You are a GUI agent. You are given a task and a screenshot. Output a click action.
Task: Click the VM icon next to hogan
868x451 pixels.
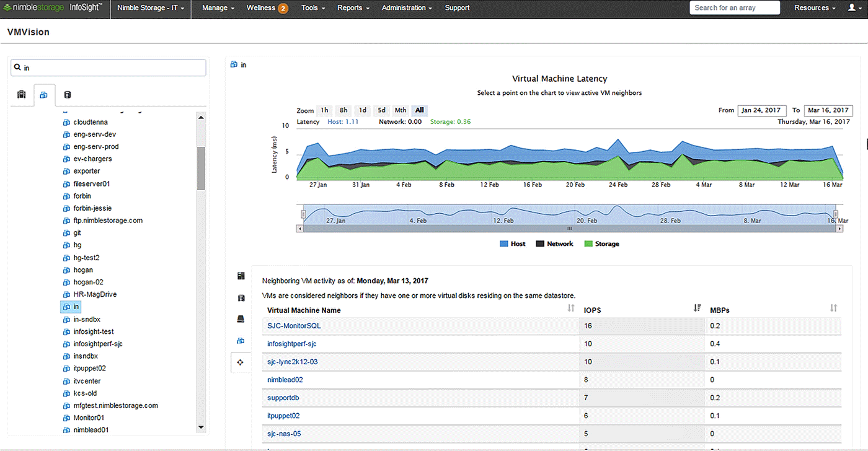tap(67, 270)
